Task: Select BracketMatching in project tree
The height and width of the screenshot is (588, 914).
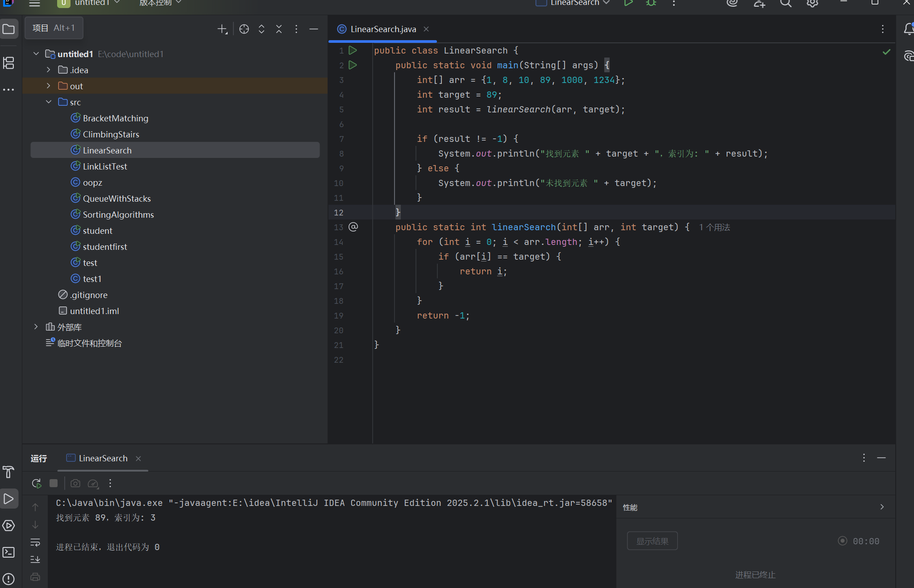Action: (116, 118)
